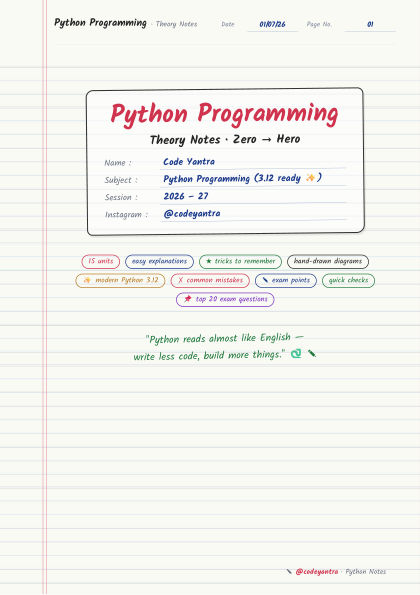Click the "Page No." label
Viewport: 420px width, 595px height.
pos(319,24)
